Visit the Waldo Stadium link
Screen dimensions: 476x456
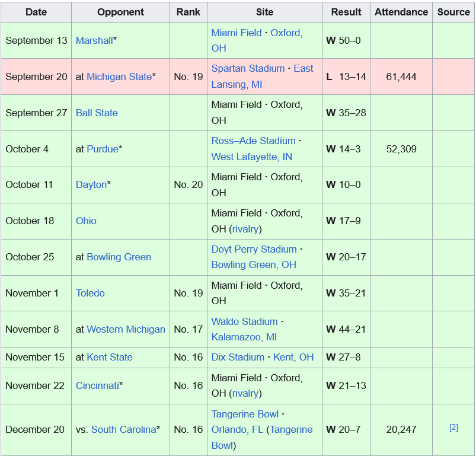click(244, 321)
